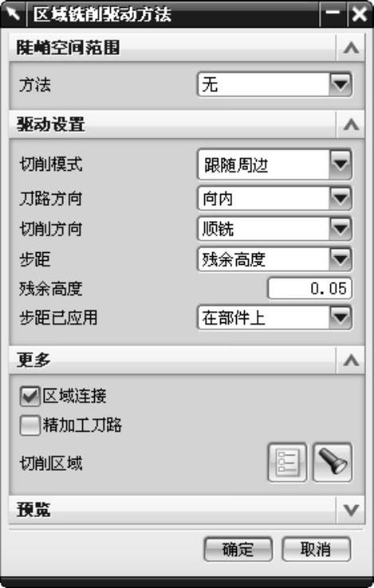
Task: Open the 步距已应用 dropdown showing 在部件上
Action: pyautogui.click(x=274, y=318)
